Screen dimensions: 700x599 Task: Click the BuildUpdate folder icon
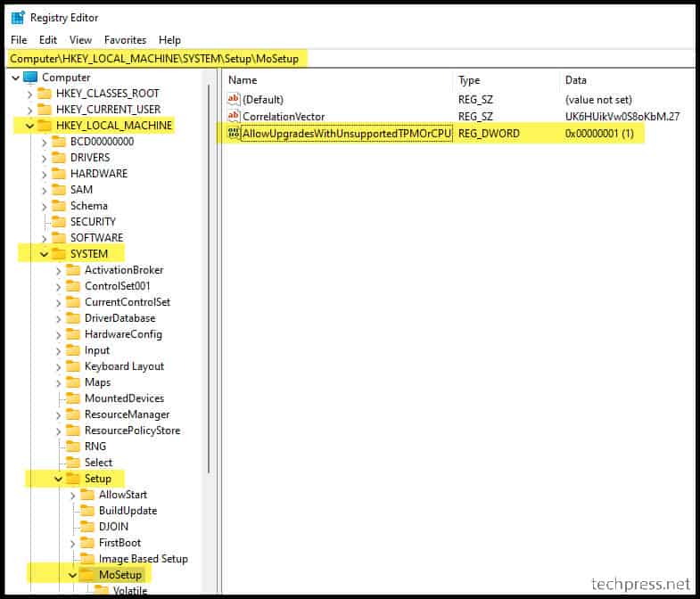(87, 511)
